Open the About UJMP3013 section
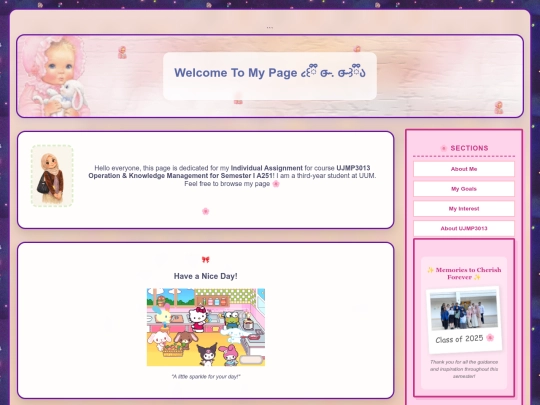 464,228
